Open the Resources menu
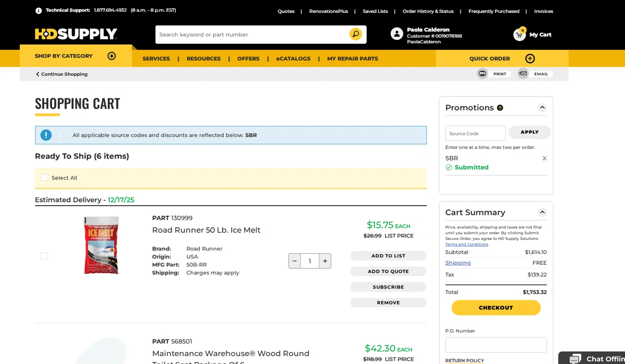Viewport: 625px width, 364px height. pyautogui.click(x=204, y=59)
